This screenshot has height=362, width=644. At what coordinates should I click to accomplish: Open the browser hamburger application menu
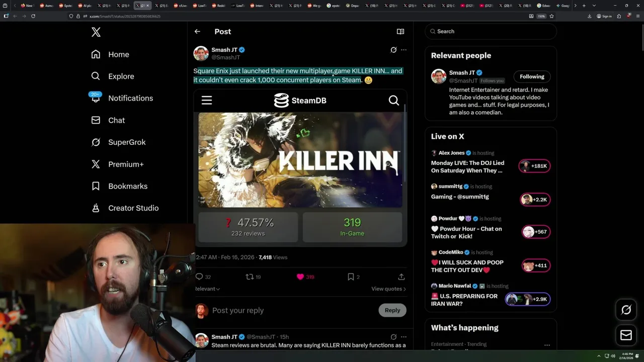(638, 16)
